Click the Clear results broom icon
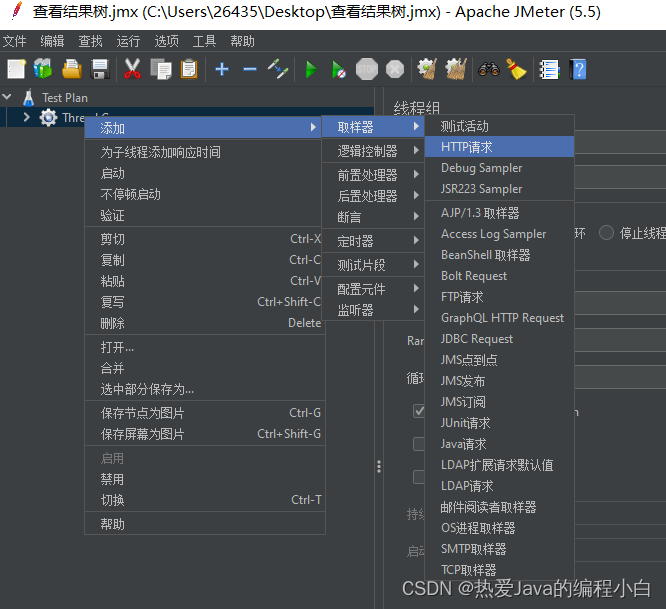 click(x=427, y=69)
